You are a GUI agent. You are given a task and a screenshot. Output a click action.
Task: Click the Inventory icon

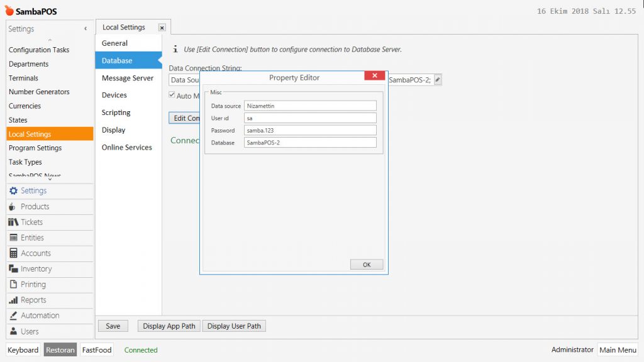point(13,269)
